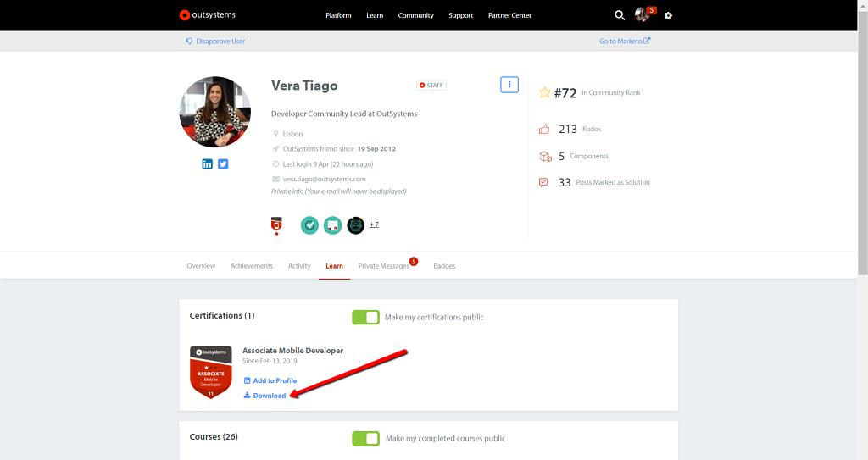Click the teal checkmark badge icon
868x460 pixels.
point(309,225)
